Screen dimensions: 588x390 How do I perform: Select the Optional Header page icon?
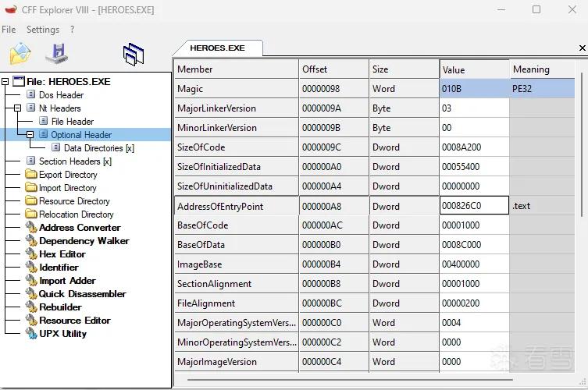pyautogui.click(x=44, y=134)
